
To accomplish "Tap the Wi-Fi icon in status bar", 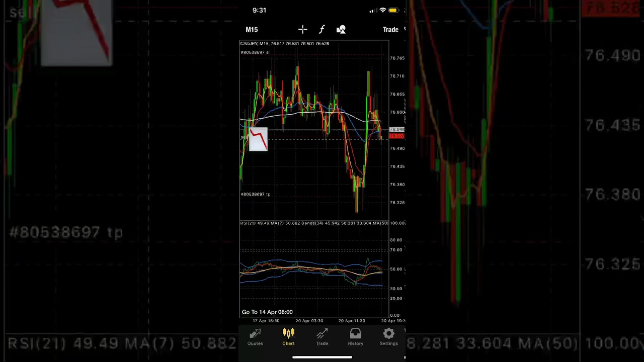I will pos(383,11).
